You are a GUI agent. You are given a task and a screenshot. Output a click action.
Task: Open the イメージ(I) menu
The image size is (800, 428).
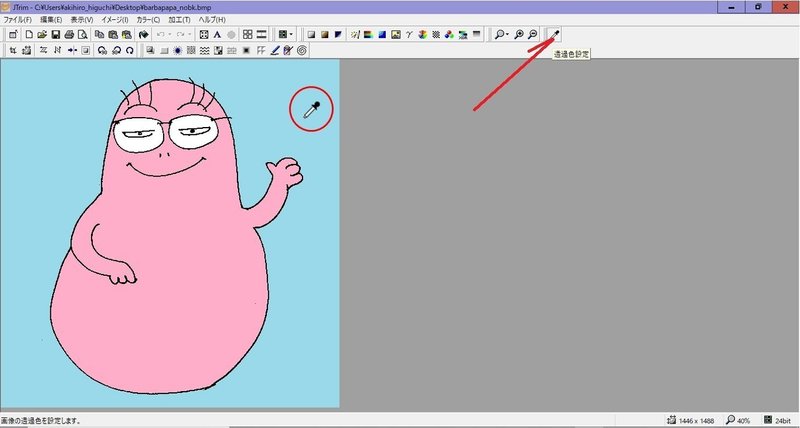(x=115, y=20)
